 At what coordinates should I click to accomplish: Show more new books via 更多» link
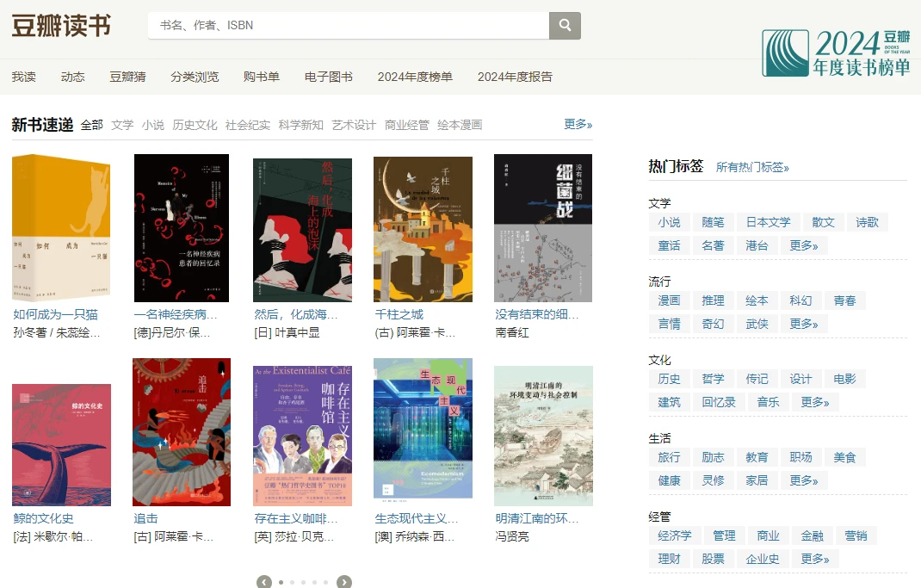point(578,124)
